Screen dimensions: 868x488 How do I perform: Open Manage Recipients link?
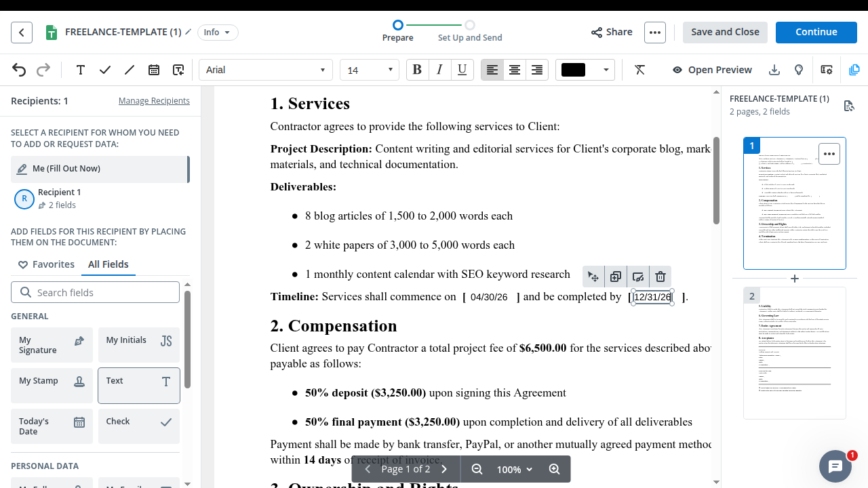pyautogui.click(x=154, y=101)
